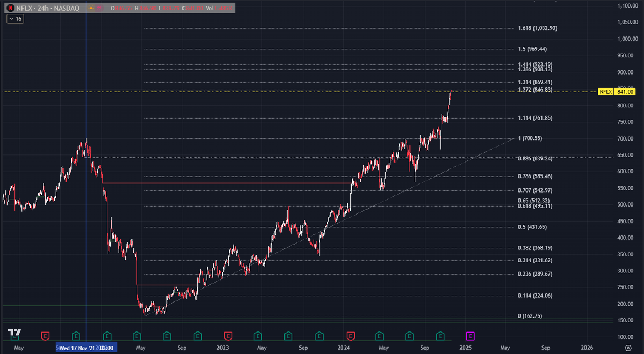Click the last green earnings marker before the purple one

tap(441, 336)
